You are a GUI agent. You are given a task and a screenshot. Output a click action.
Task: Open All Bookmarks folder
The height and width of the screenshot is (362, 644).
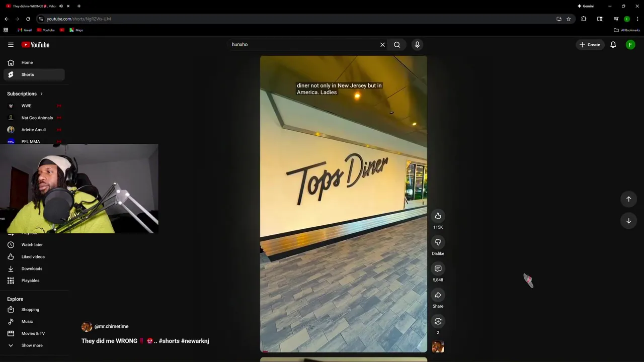pyautogui.click(x=627, y=30)
